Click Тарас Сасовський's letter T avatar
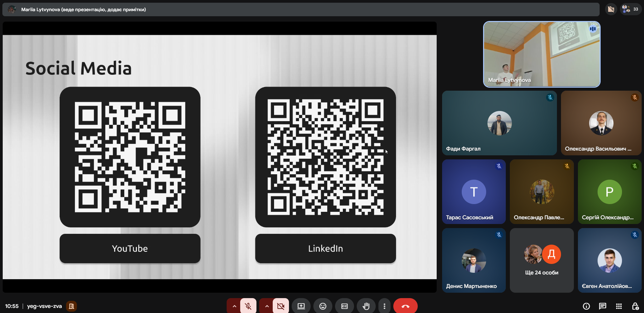The width and height of the screenshot is (644, 313). point(474,192)
